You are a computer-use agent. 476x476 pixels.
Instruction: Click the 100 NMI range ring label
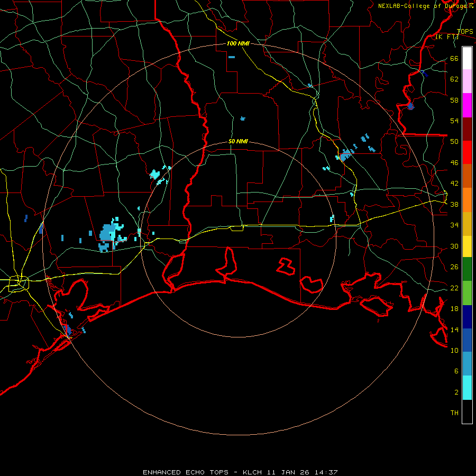point(238,43)
